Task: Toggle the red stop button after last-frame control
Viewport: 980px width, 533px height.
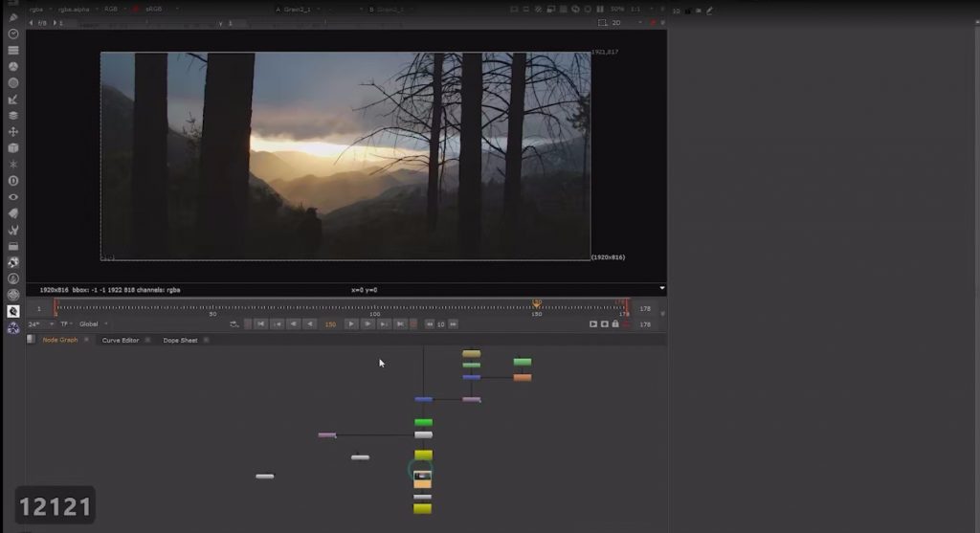Action: click(413, 323)
